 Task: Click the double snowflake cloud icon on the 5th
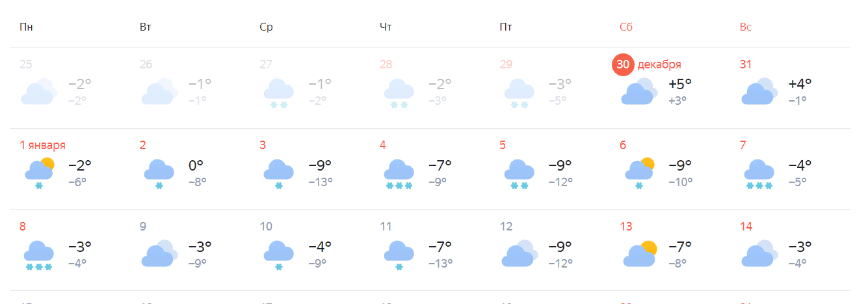pos(519,174)
